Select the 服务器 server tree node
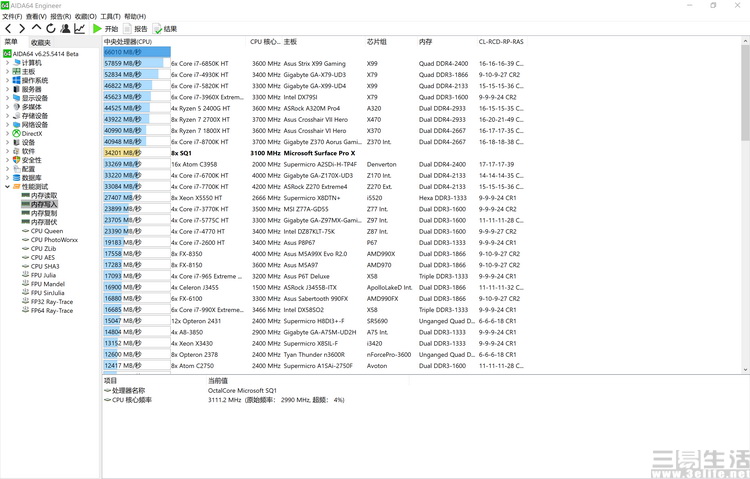750x479 pixels. click(x=28, y=89)
